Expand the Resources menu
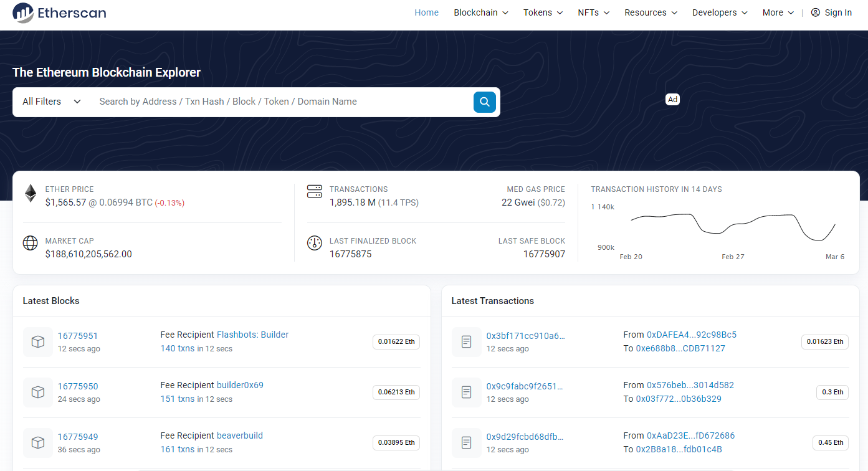868x471 pixels. 651,12
